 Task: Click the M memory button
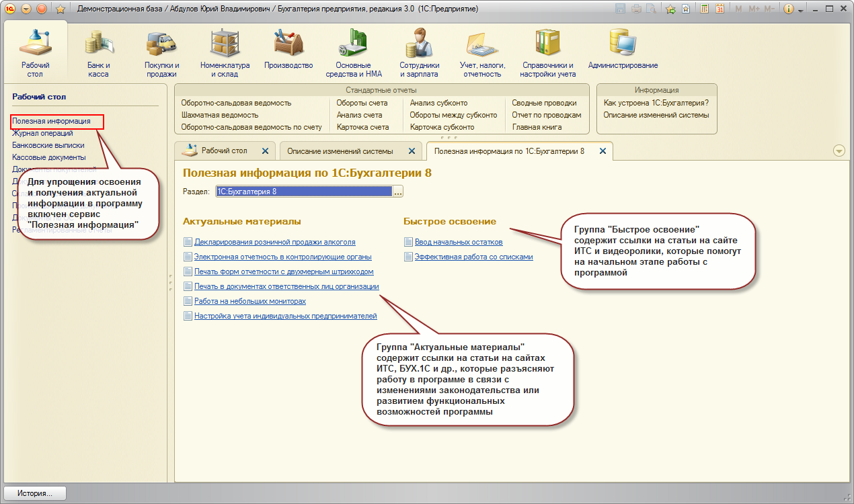pyautogui.click(x=739, y=9)
